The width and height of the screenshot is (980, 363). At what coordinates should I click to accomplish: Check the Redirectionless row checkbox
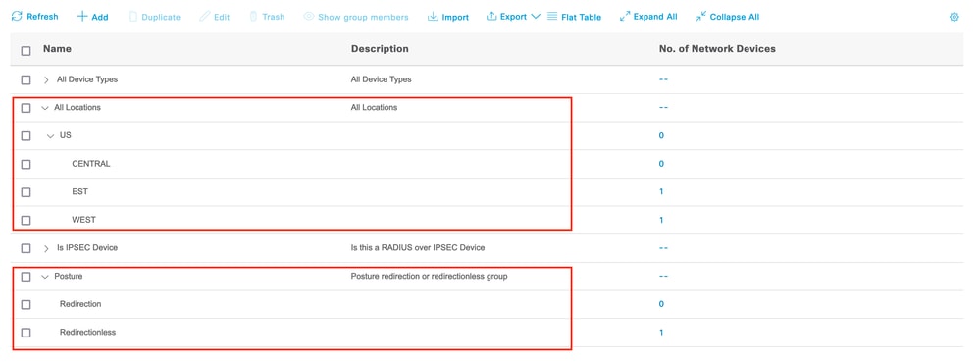(26, 333)
